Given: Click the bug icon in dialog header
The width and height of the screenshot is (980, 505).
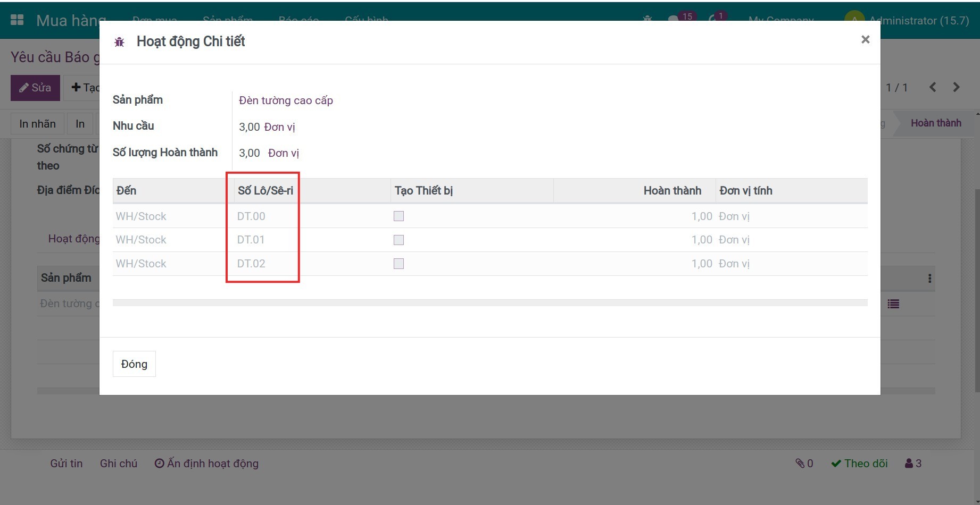Looking at the screenshot, I should coord(119,42).
